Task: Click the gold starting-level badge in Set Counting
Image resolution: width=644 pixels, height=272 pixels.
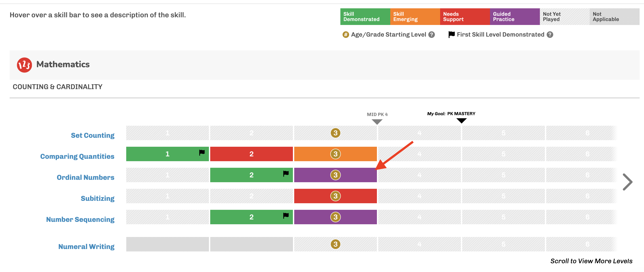Action: [x=336, y=133]
